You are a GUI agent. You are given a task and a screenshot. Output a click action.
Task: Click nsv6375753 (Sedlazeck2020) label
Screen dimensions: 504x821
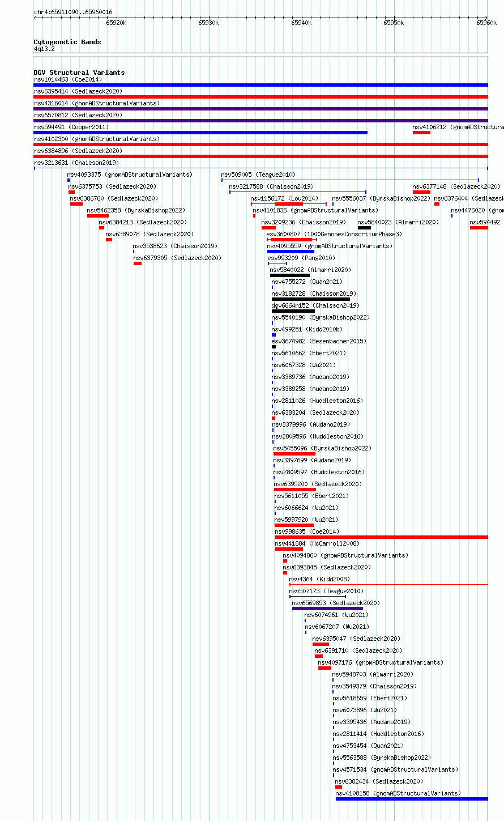tap(112, 186)
